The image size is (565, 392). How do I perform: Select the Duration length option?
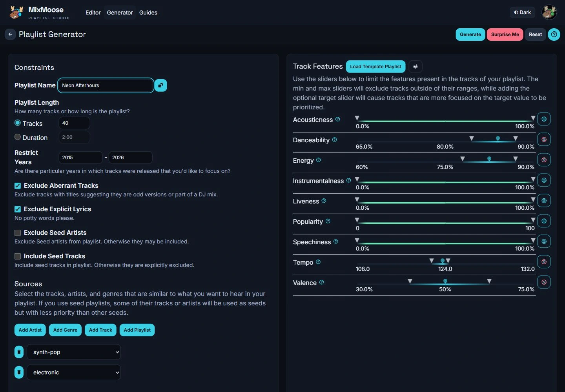(18, 137)
